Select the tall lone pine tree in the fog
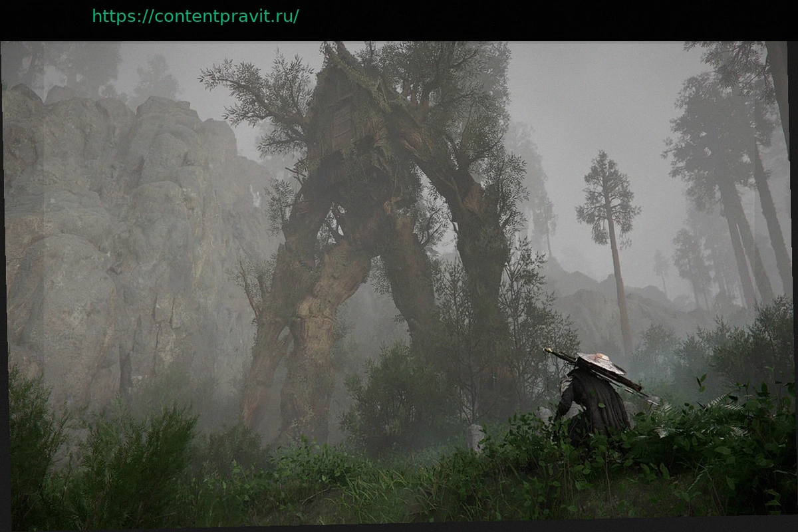 [x=610, y=219]
